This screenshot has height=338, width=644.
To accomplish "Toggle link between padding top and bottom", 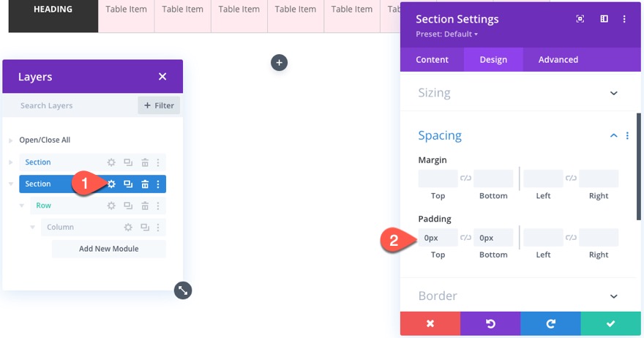I will [x=465, y=238].
